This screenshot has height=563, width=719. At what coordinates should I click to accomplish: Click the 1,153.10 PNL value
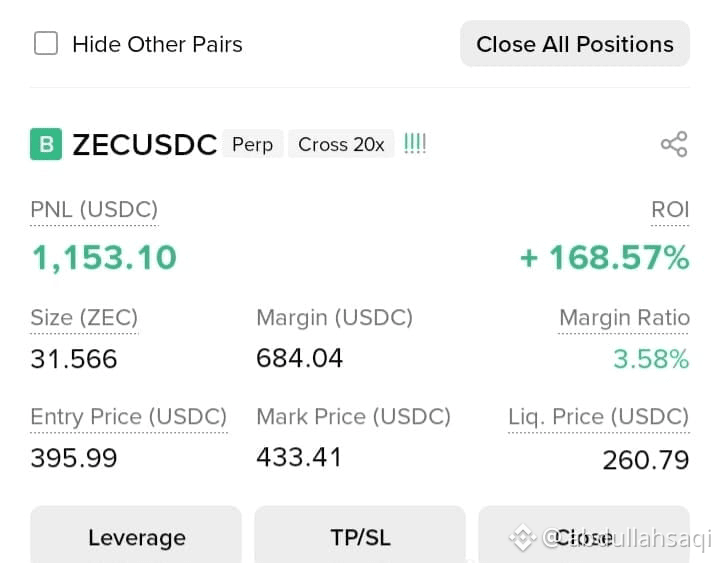click(104, 258)
